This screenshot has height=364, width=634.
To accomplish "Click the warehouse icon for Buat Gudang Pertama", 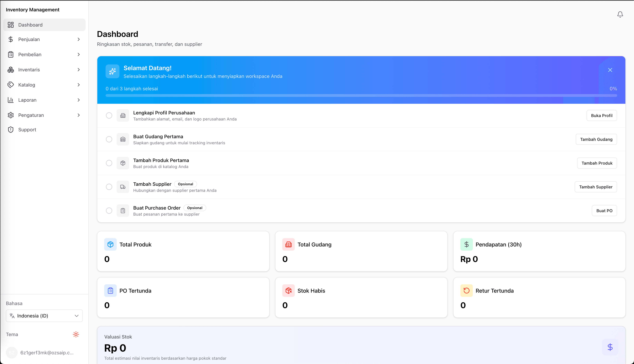I will tap(123, 139).
